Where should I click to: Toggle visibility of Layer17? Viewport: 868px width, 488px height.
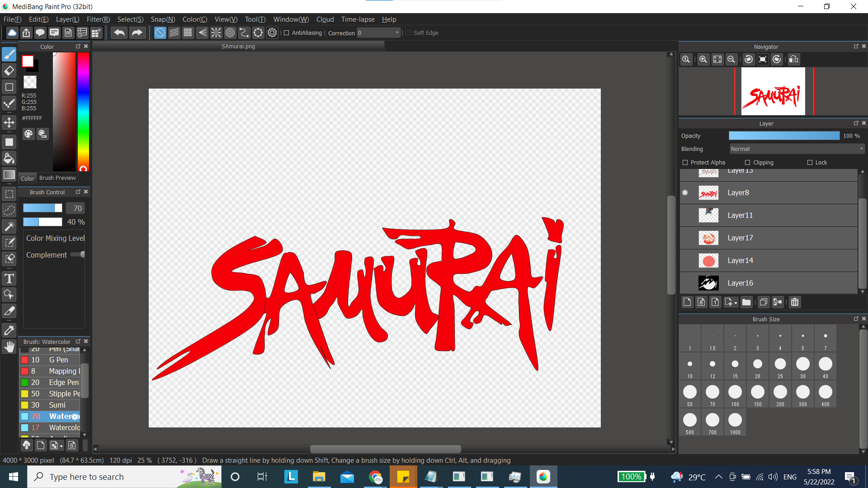pyautogui.click(x=685, y=238)
